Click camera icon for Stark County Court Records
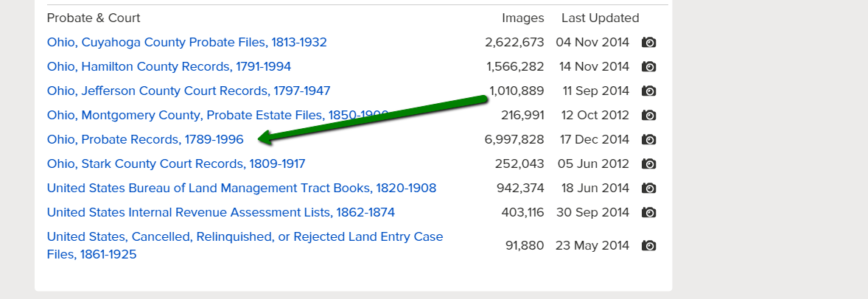This screenshot has height=299, width=868. click(648, 164)
